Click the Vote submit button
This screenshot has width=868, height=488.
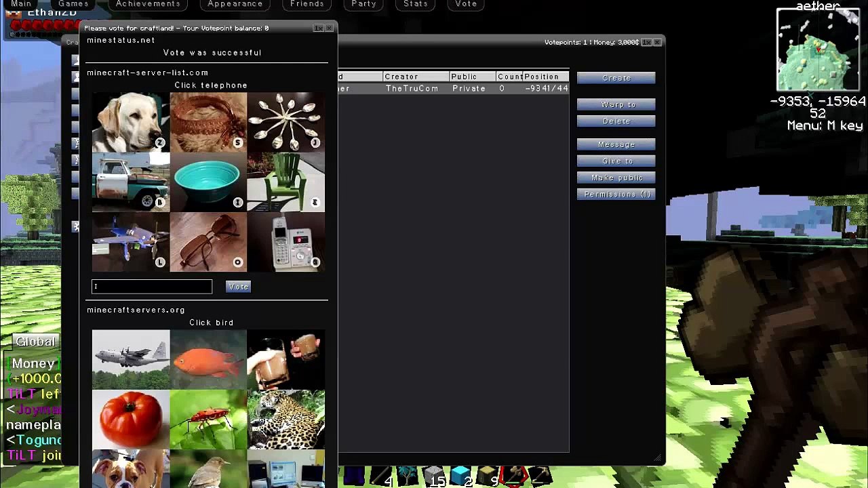[239, 287]
